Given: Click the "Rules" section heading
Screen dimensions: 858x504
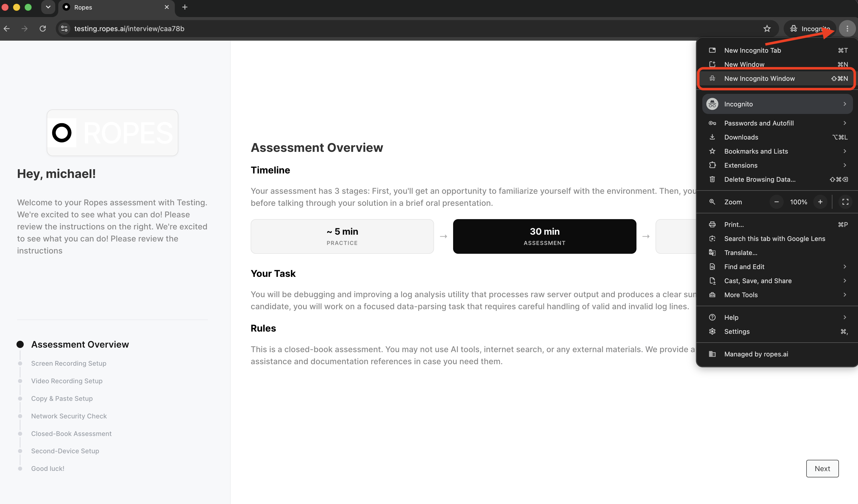Looking at the screenshot, I should (x=263, y=328).
